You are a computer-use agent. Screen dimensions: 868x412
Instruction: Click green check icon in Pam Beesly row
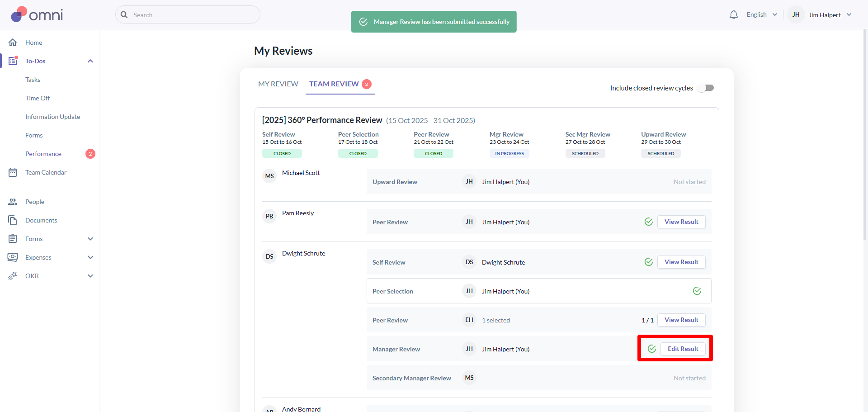point(649,222)
